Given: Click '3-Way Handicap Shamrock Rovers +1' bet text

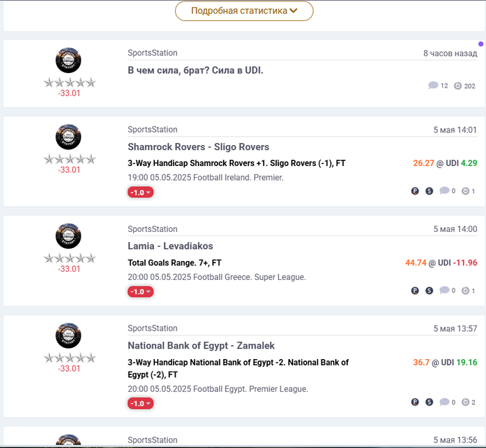Looking at the screenshot, I should (x=237, y=163).
